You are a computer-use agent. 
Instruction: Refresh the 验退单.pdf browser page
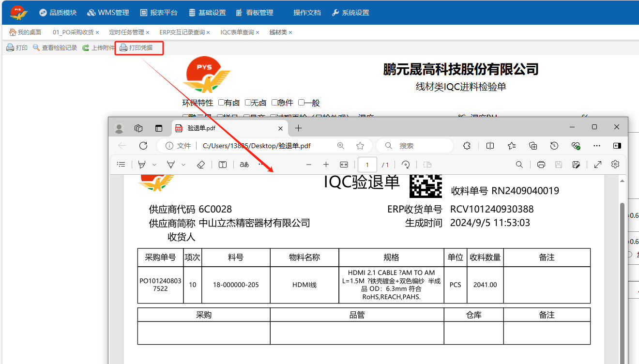click(x=143, y=146)
